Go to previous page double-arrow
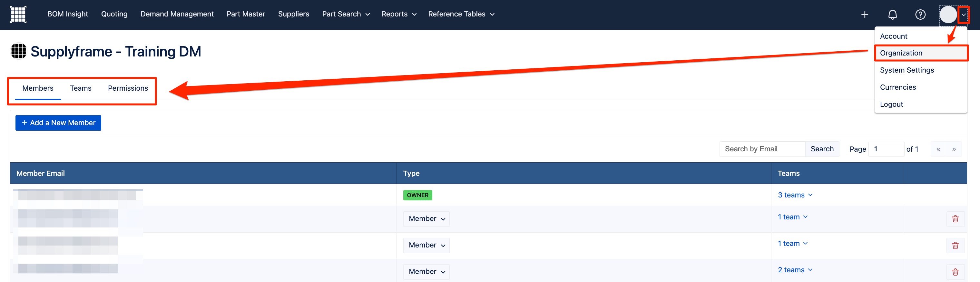 tap(938, 149)
